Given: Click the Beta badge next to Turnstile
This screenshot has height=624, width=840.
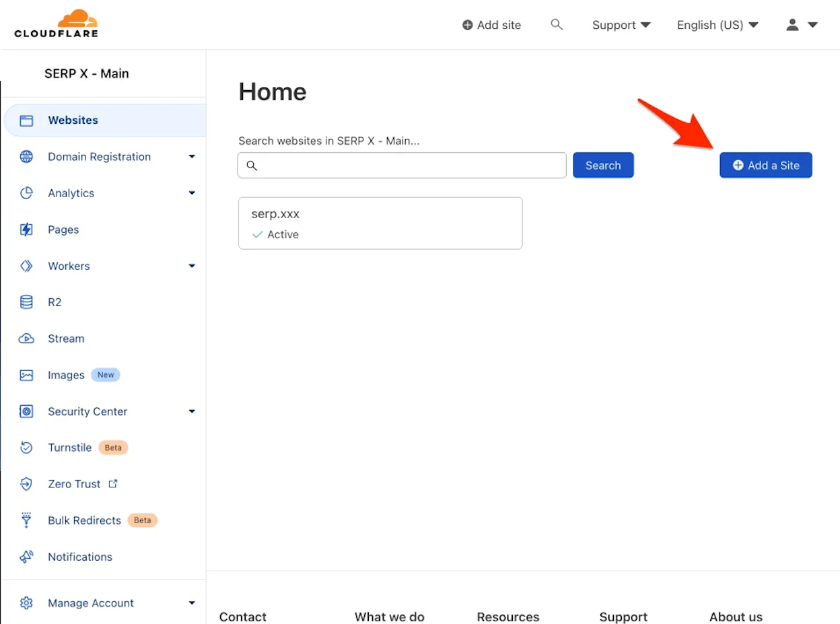Looking at the screenshot, I should coord(113,448).
